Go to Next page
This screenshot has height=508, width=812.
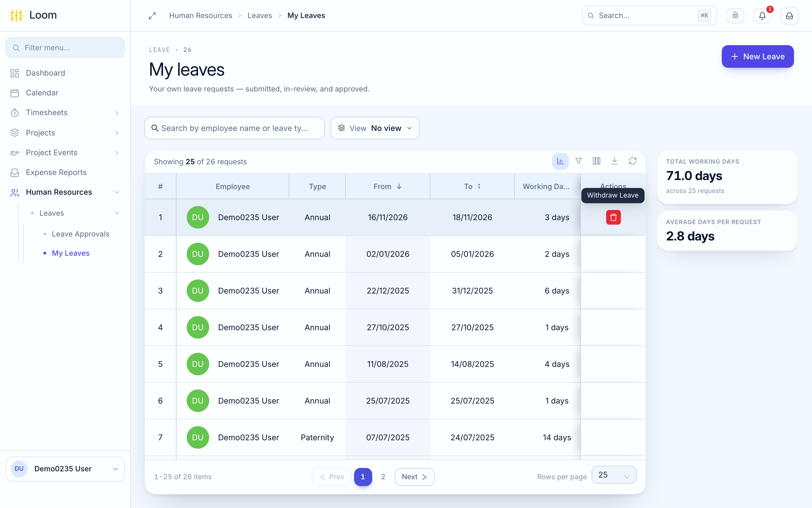coord(414,477)
